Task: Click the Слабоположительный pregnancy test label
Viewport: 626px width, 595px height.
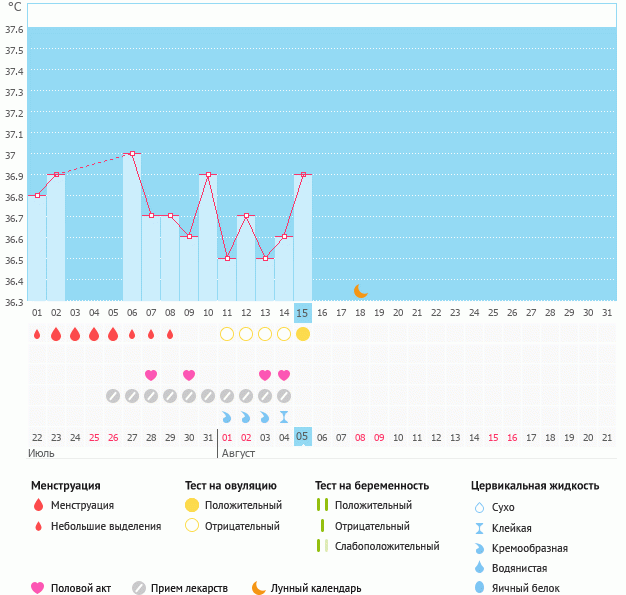Action: [x=387, y=546]
